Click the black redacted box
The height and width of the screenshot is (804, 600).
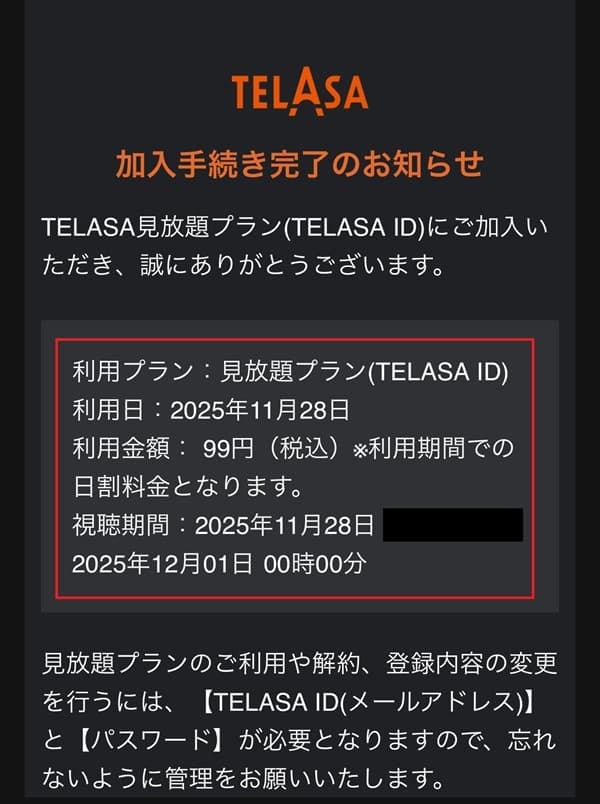453,526
